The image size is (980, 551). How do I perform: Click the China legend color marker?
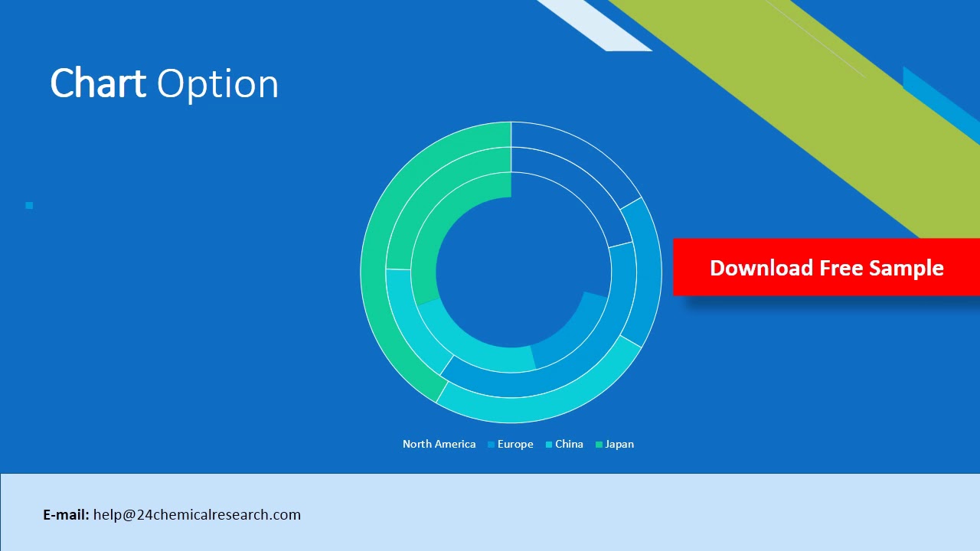tap(549, 445)
